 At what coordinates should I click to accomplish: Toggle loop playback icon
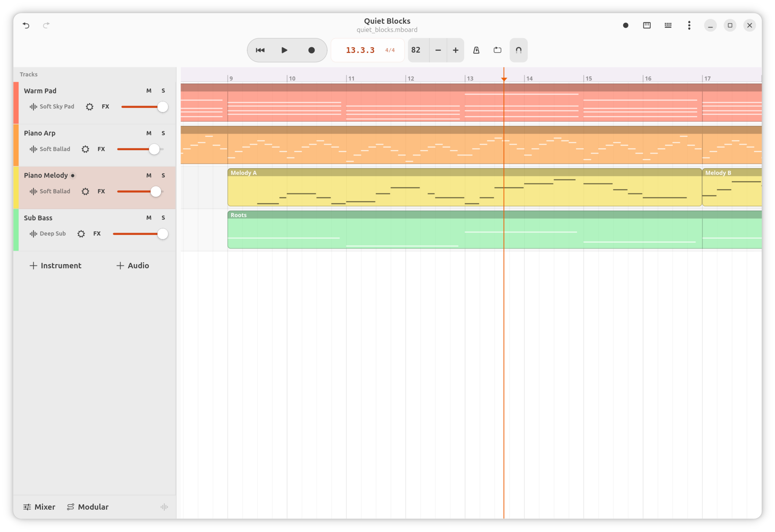point(497,50)
